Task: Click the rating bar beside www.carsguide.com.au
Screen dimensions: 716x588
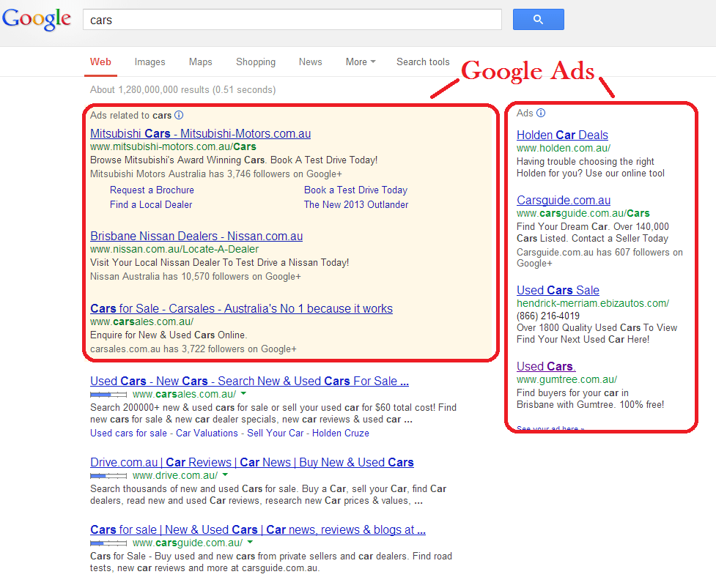Action: pyautogui.click(x=108, y=543)
